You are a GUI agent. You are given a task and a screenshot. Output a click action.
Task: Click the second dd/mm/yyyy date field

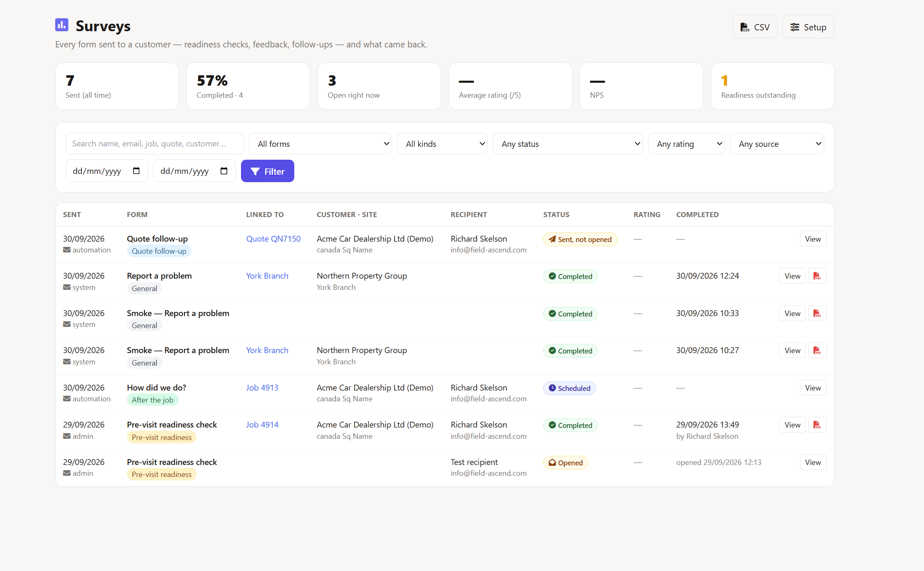194,171
